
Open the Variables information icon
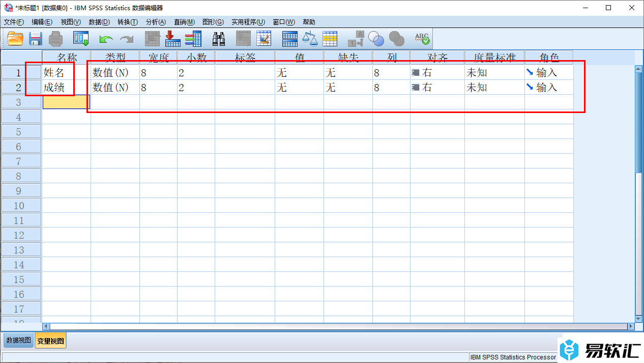[193, 39]
